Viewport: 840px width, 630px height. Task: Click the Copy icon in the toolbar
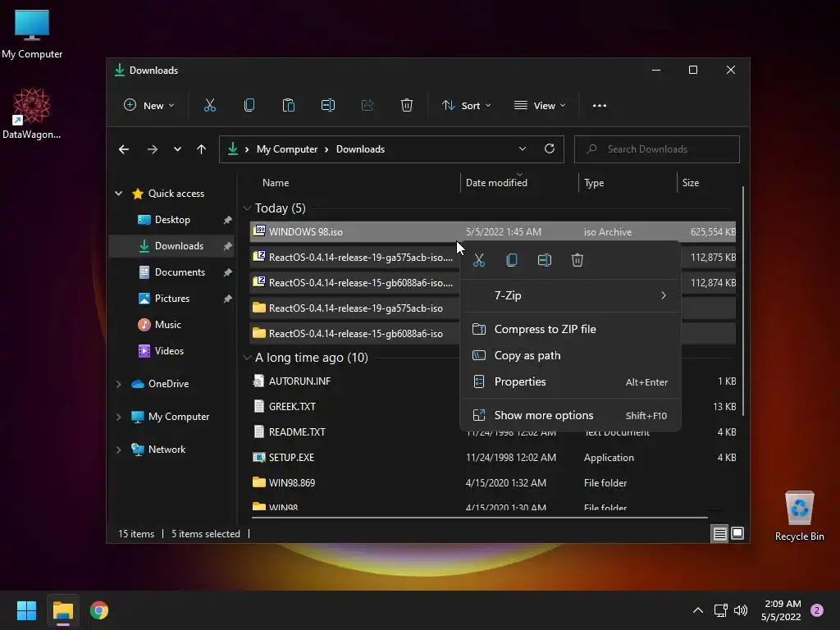(x=249, y=106)
